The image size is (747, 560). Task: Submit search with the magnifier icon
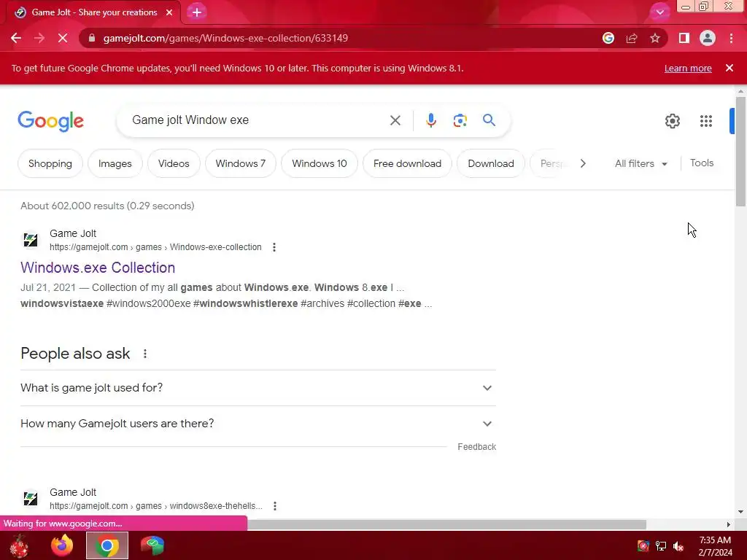[x=489, y=120]
